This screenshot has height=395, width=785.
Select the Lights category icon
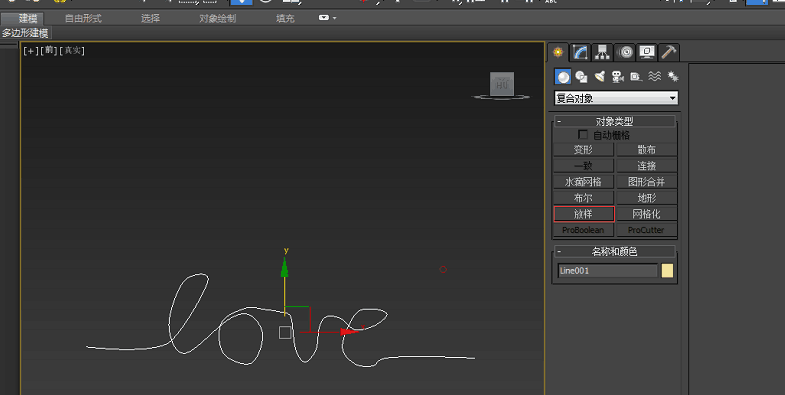pyautogui.click(x=600, y=77)
